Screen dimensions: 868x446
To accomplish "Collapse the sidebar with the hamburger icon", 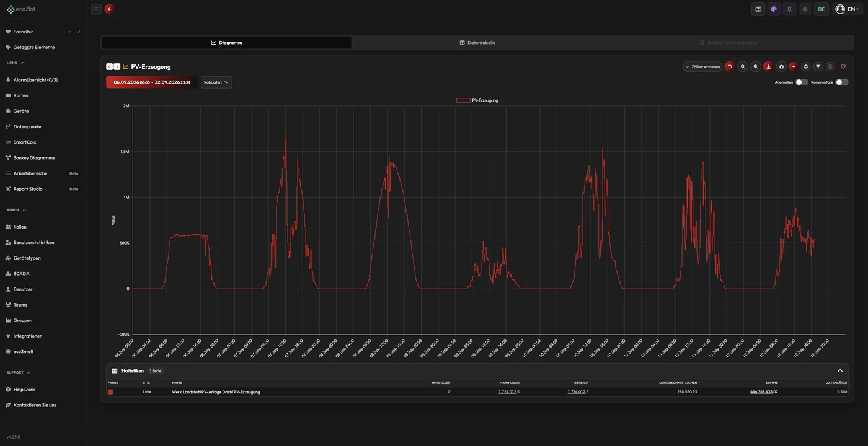I will [96, 9].
